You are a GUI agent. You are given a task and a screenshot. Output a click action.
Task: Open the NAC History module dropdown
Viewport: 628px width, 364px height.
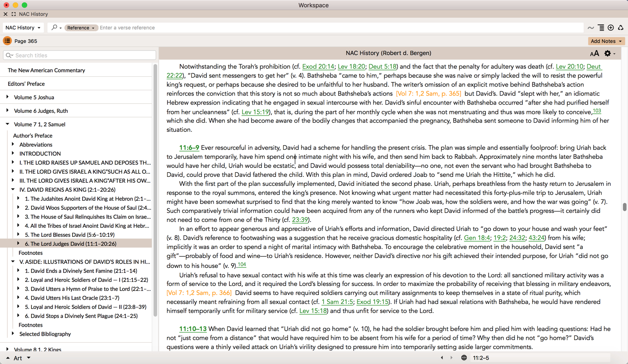pyautogui.click(x=23, y=28)
